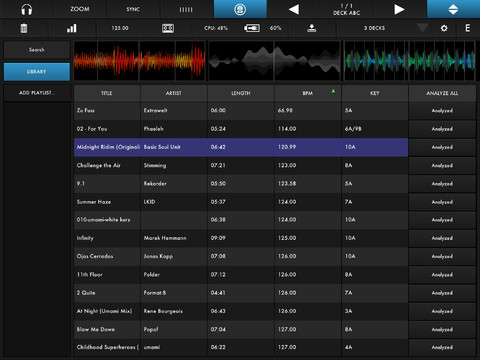The width and height of the screenshot is (480, 360).
Task: Tap the 1/1 DECK ABC label
Action: (347, 9)
